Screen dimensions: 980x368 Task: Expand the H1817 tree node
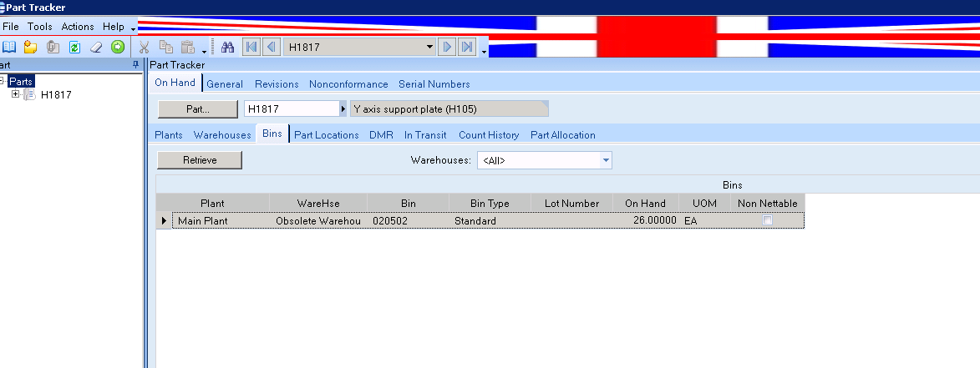16,95
